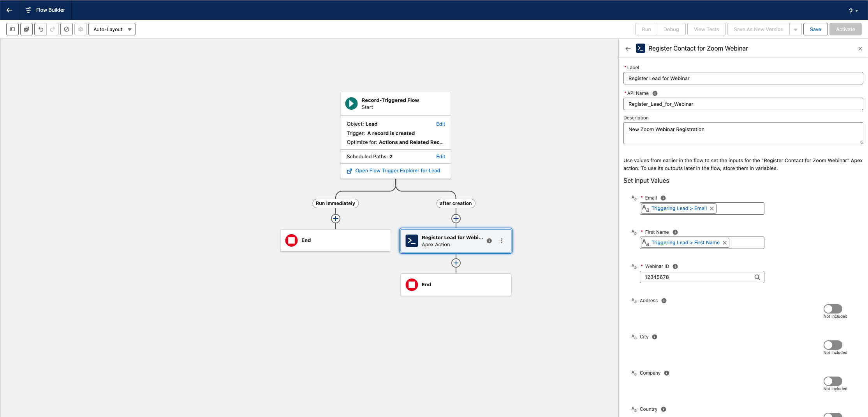868x417 pixels.
Task: Show First Name info tooltip
Action: pyautogui.click(x=675, y=232)
